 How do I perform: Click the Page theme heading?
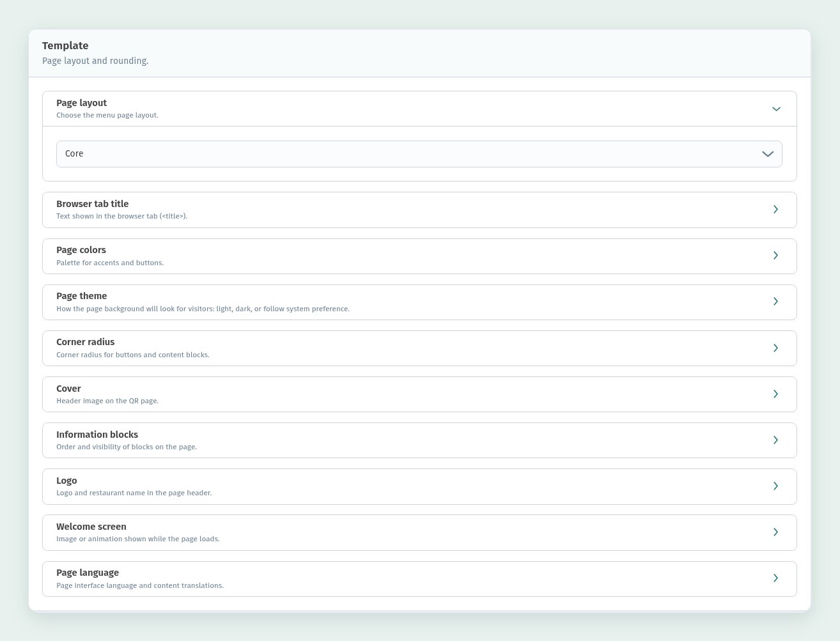[x=81, y=296]
